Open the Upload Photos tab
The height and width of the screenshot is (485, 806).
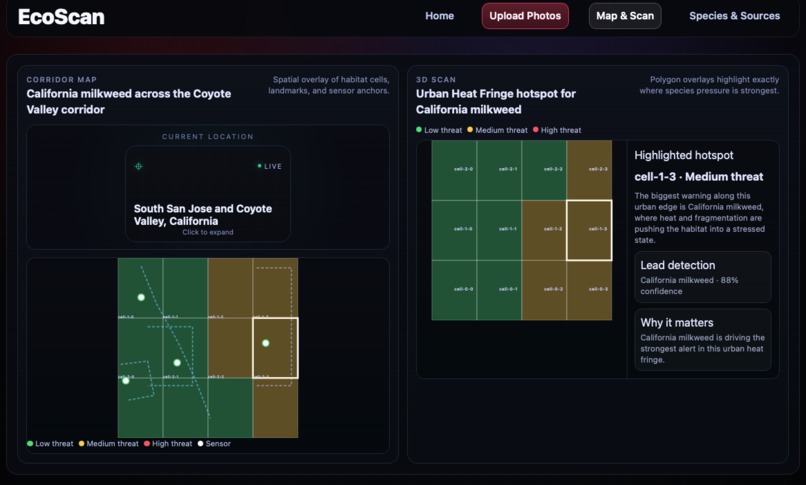pyautogui.click(x=525, y=16)
